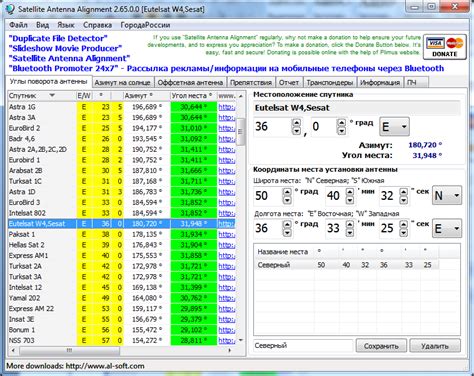The width and height of the screenshot is (474, 376).
Task: Decrease longitude minutes stepper
Action: (350, 232)
